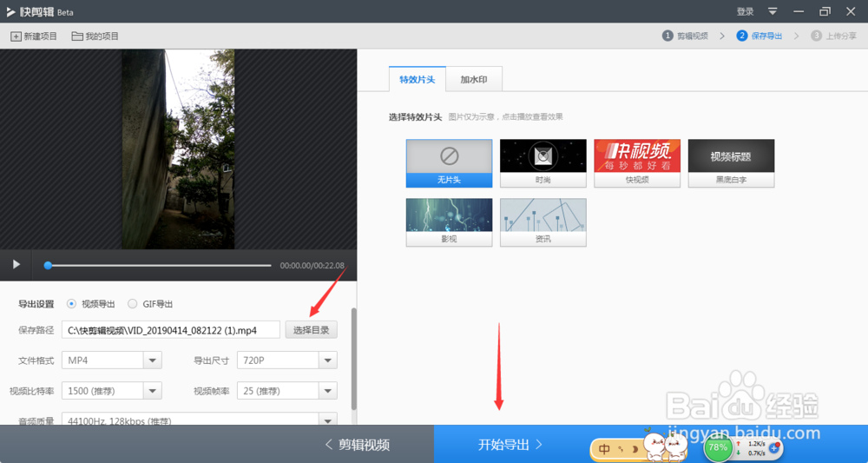The image size is (868, 463).
Task: Click 登录 to sign in
Action: pyautogui.click(x=745, y=11)
